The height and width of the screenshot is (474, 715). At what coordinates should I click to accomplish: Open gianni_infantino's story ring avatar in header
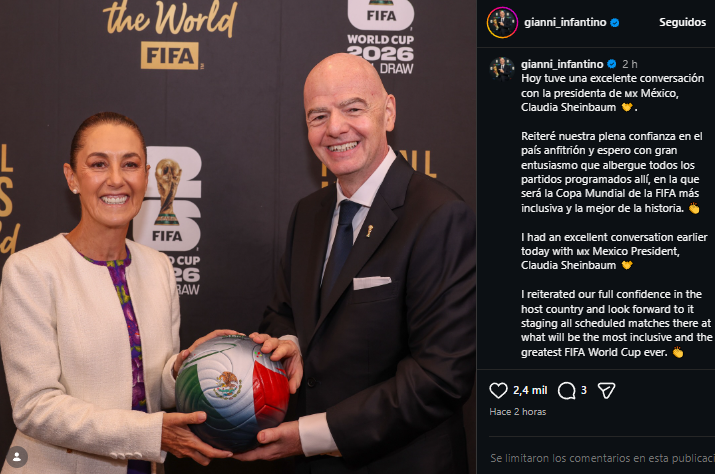coord(502,22)
